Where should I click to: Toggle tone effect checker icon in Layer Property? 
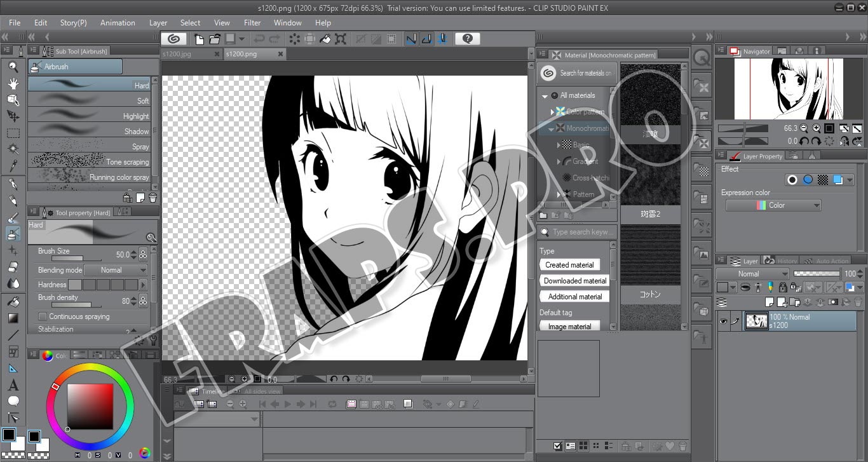click(x=823, y=180)
